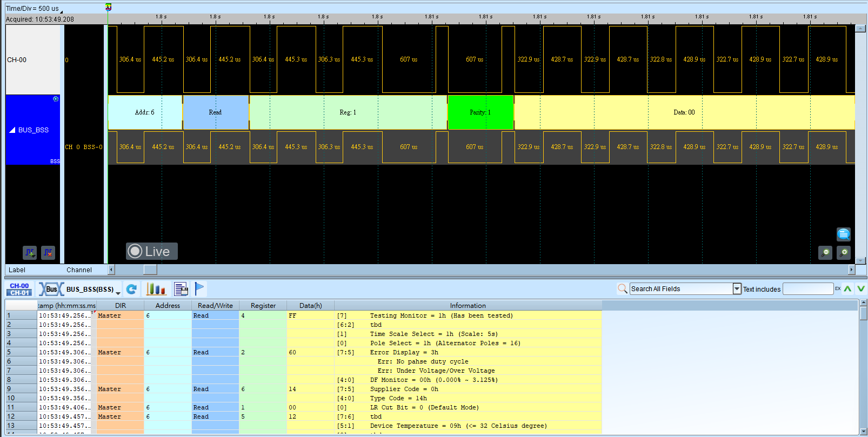This screenshot has width=868, height=437.
Task: Jump to next search result with the green down arrow
Action: click(x=861, y=289)
